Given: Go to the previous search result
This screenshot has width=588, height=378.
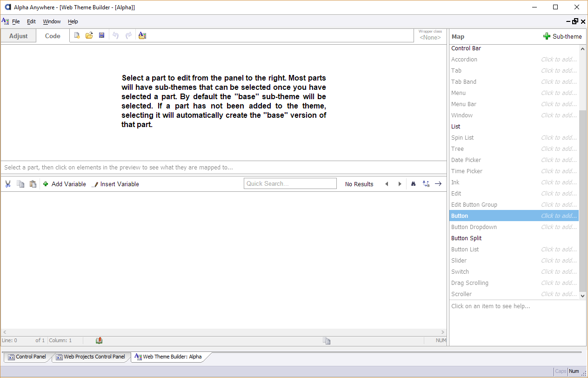Looking at the screenshot, I should click(x=387, y=184).
